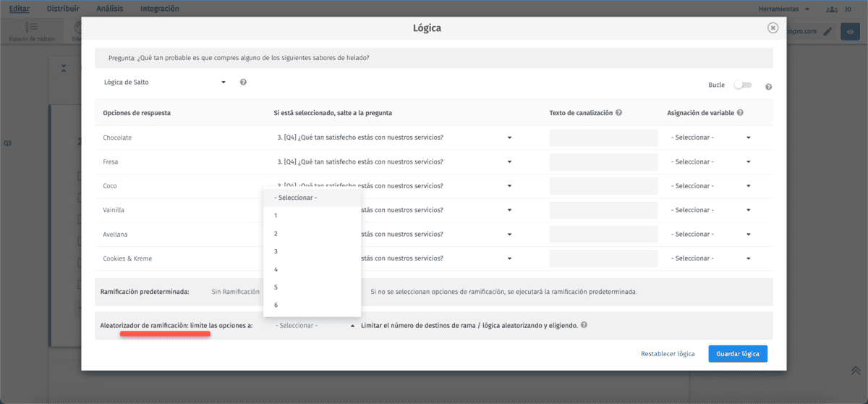The width and height of the screenshot is (868, 404).
Task: Select option 4 in the open list
Action: point(312,269)
